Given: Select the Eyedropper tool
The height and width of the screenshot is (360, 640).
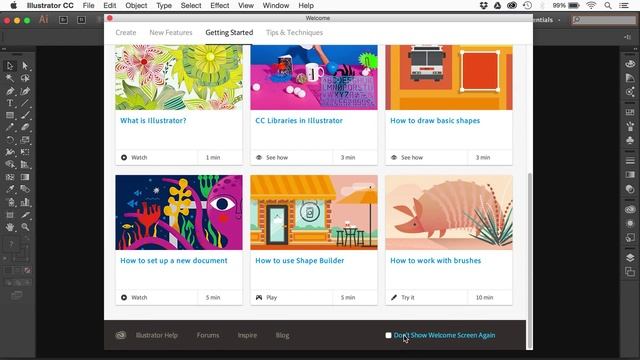Looking at the screenshot, I should pos(10,189).
